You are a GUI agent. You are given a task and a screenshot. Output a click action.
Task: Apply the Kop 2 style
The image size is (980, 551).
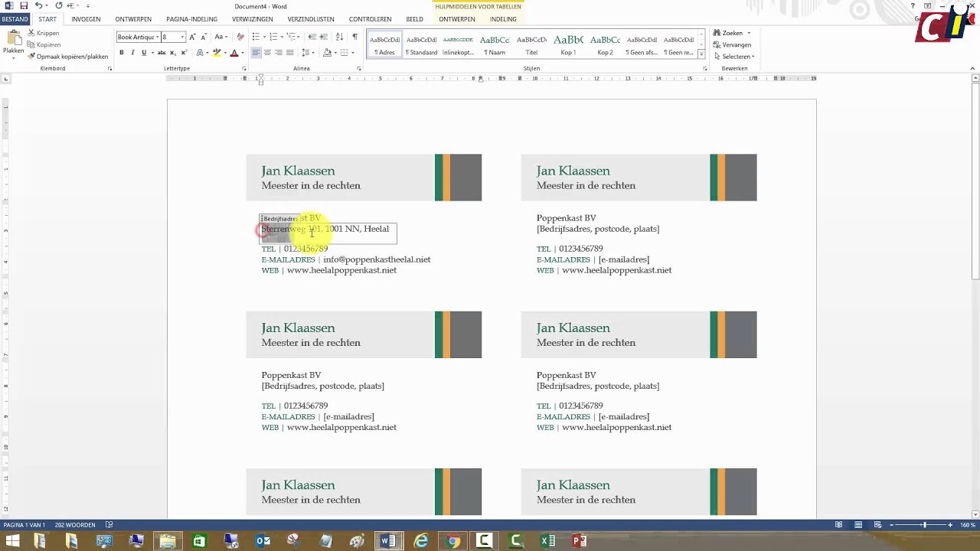[605, 45]
